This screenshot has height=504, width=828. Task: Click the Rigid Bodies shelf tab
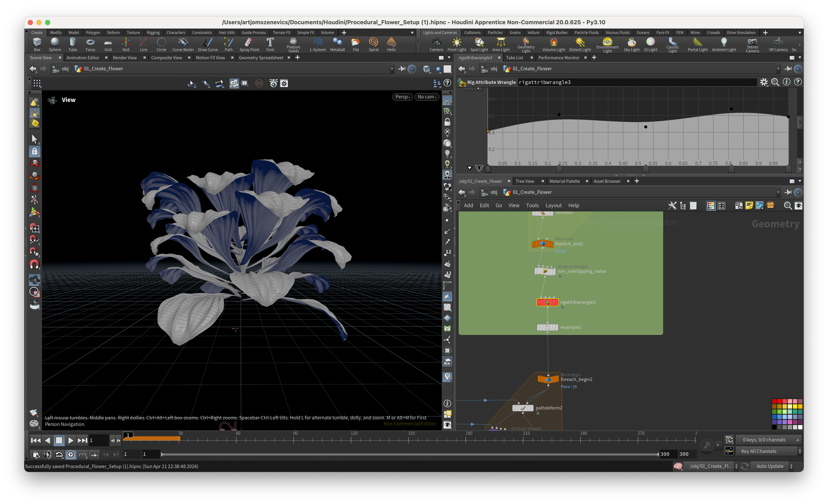(x=556, y=33)
